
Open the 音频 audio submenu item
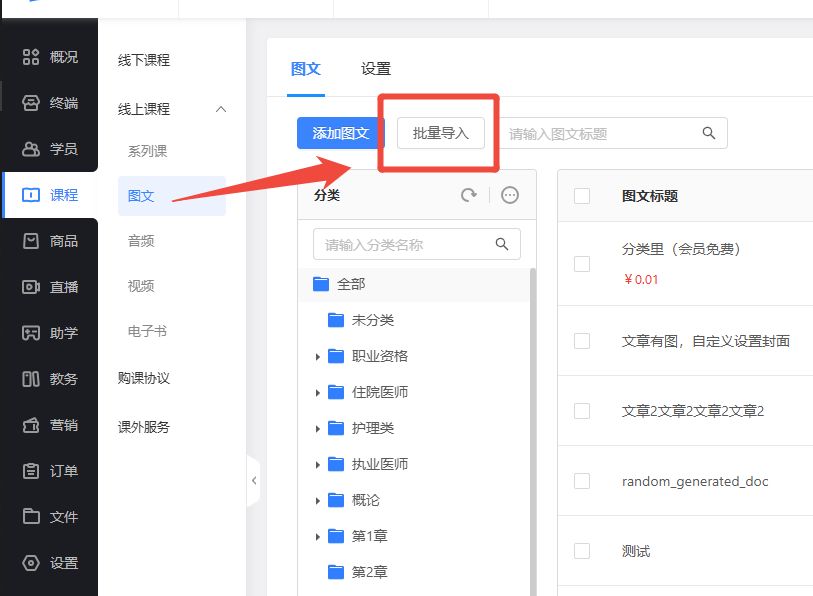[x=141, y=241]
